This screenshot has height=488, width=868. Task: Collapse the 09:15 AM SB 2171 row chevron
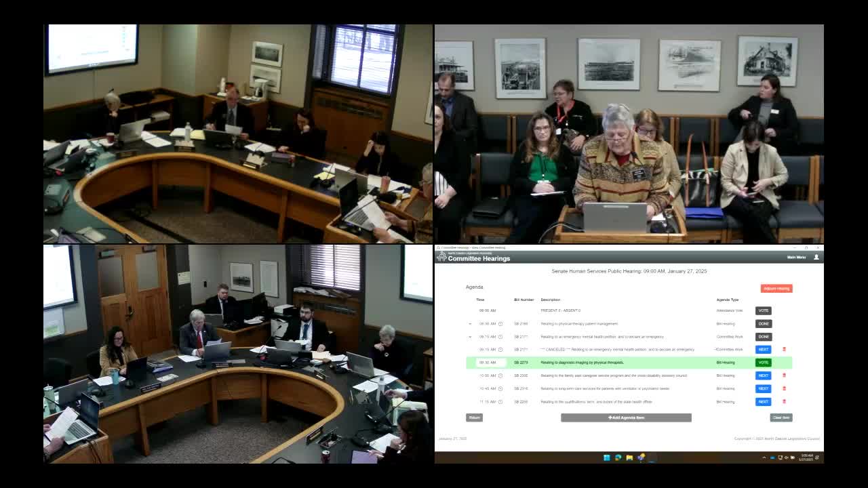coord(470,337)
